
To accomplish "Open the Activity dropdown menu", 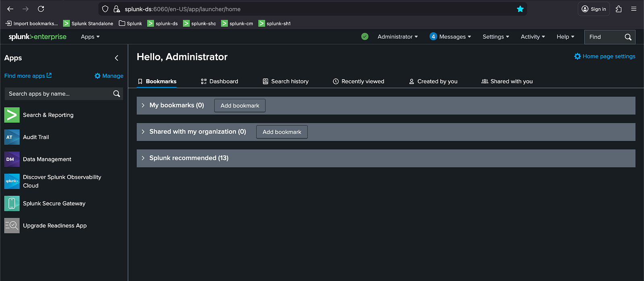I will click(533, 37).
